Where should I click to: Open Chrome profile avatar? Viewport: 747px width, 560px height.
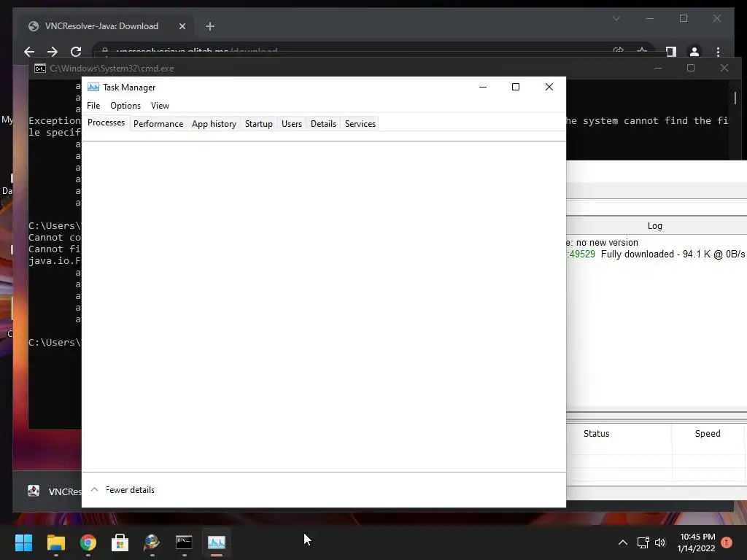click(x=694, y=52)
